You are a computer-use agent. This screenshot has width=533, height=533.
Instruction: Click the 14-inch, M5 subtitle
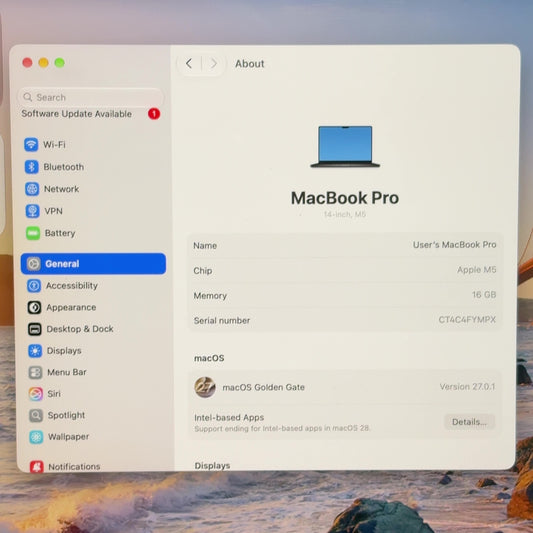(345, 214)
